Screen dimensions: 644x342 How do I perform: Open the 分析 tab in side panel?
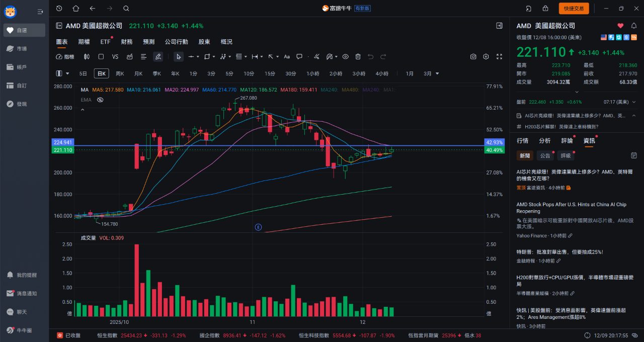coord(544,141)
